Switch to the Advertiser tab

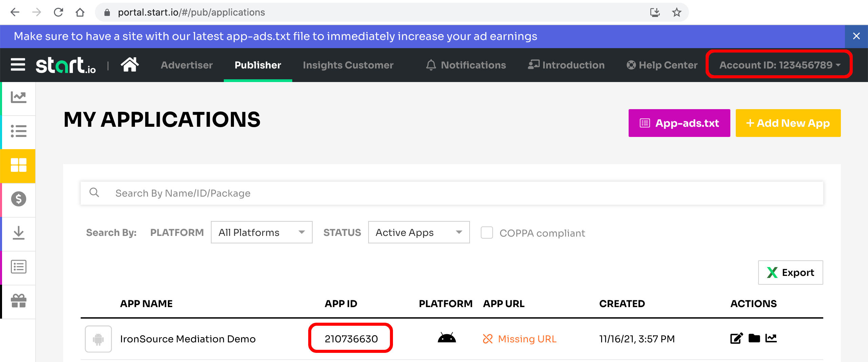(x=186, y=65)
